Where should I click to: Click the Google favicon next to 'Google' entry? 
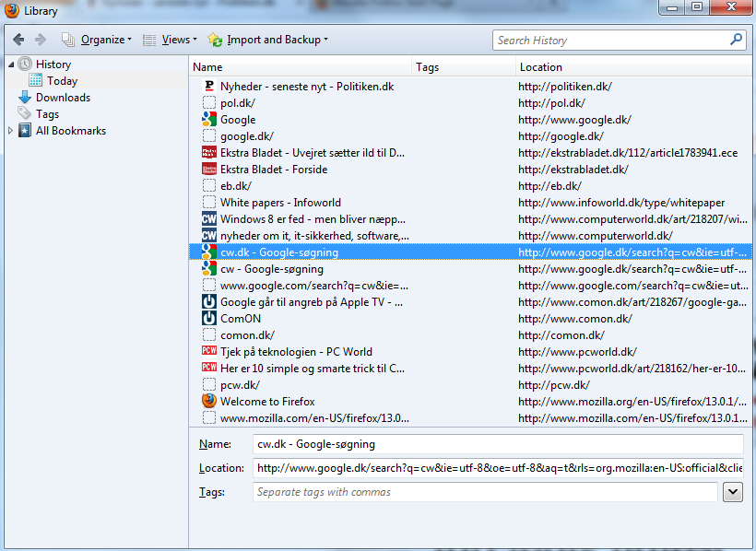[208, 119]
